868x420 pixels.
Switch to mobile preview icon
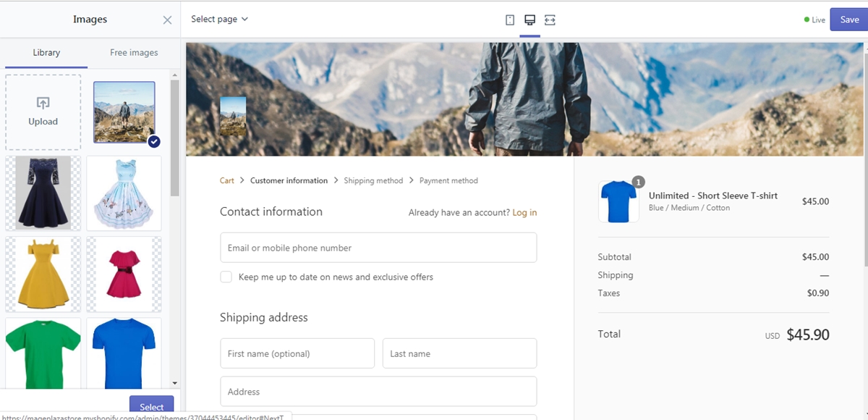[x=510, y=20]
